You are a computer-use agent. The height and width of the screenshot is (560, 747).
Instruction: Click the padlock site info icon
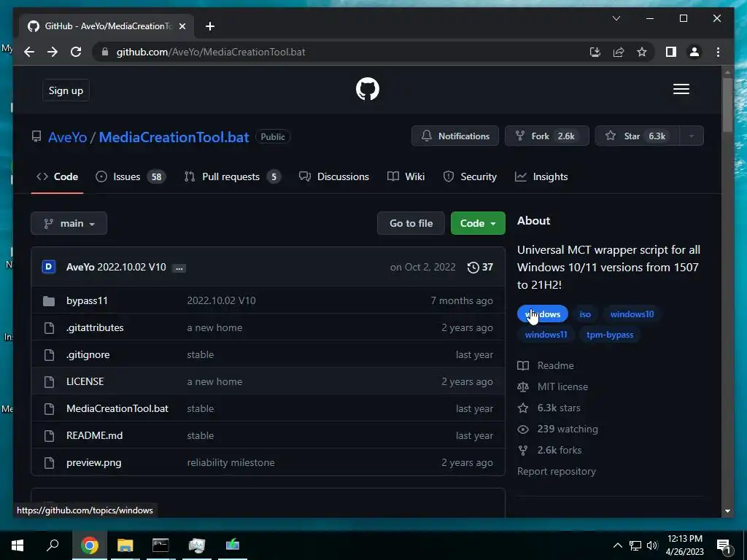tap(105, 52)
